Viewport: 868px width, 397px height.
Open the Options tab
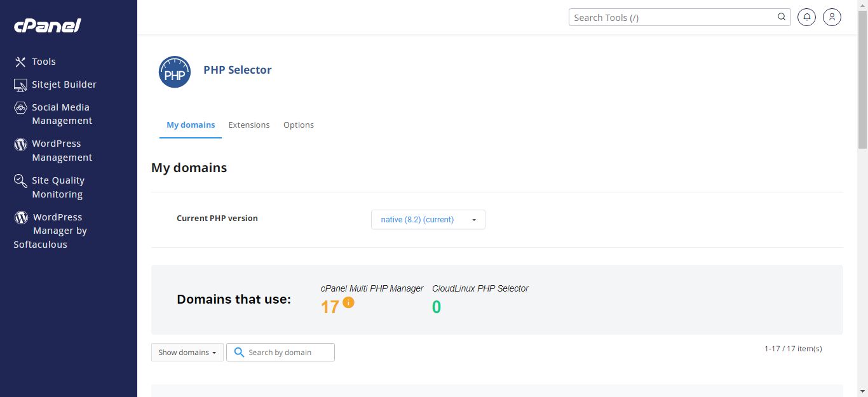[x=299, y=124]
